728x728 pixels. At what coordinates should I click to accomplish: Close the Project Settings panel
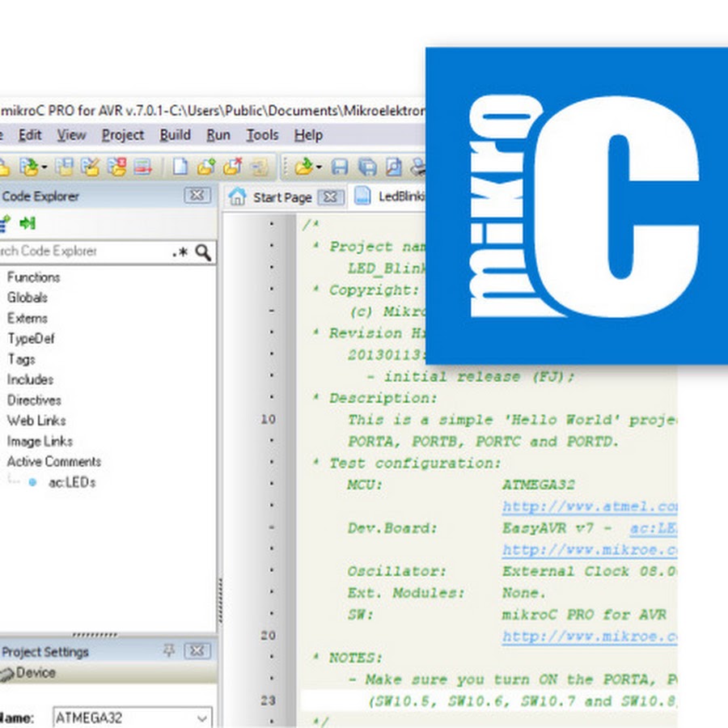tap(197, 651)
